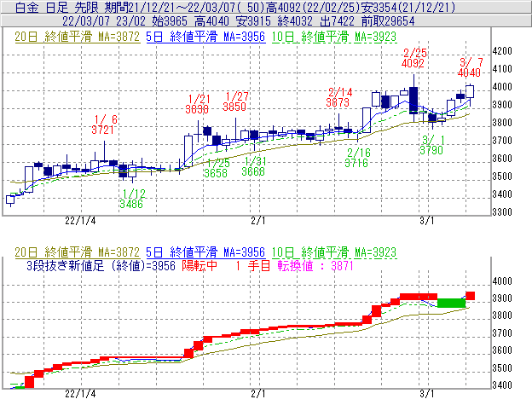532x405 pixels.
Task: Click the 3/1 date under upper chart
Action: [427, 221]
